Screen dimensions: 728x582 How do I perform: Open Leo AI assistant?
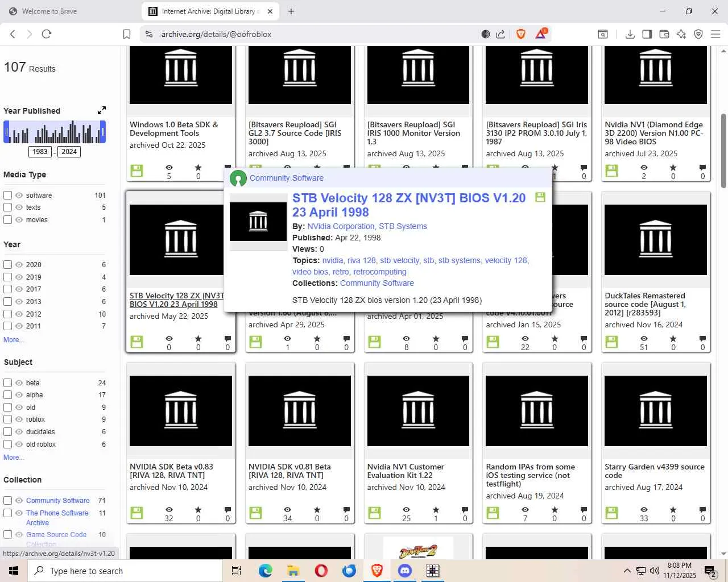tap(681, 34)
